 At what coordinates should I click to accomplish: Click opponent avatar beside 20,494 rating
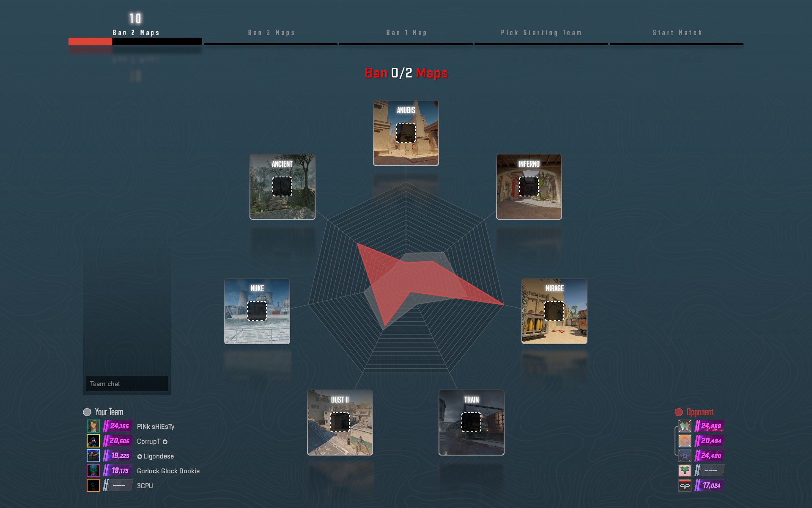point(685,441)
